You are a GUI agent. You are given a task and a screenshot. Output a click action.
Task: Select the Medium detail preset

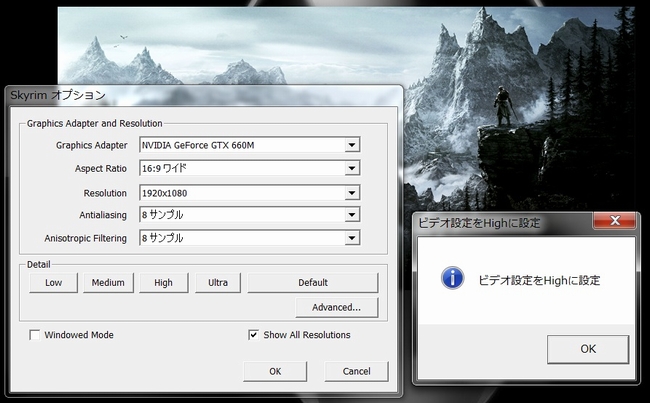click(108, 283)
